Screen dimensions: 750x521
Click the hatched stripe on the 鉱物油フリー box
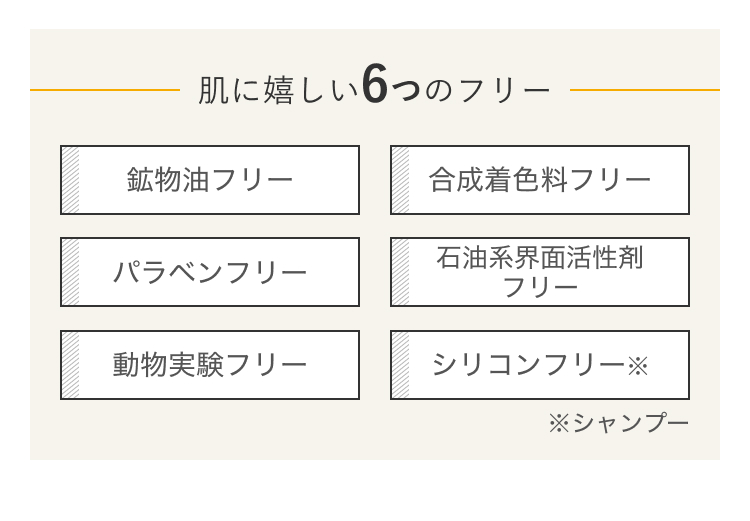(x=71, y=180)
